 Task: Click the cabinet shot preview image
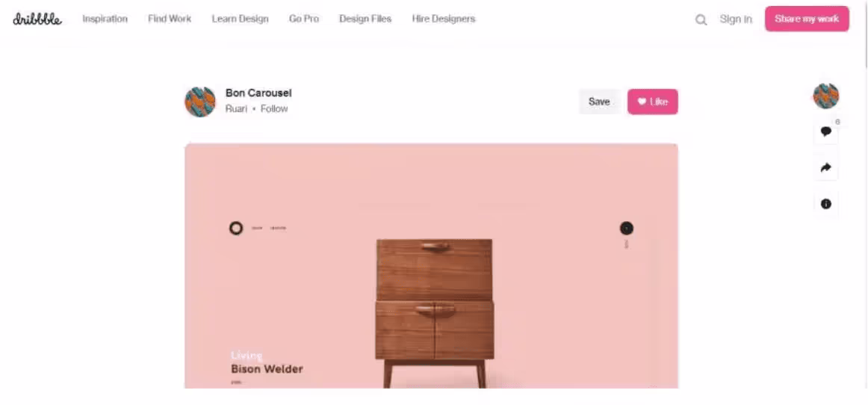pos(431,266)
